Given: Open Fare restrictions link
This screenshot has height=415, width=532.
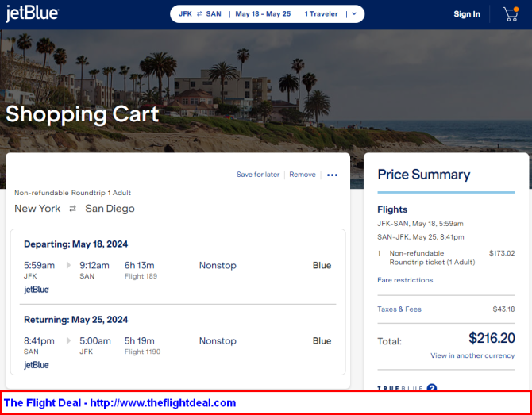Looking at the screenshot, I should 405,280.
